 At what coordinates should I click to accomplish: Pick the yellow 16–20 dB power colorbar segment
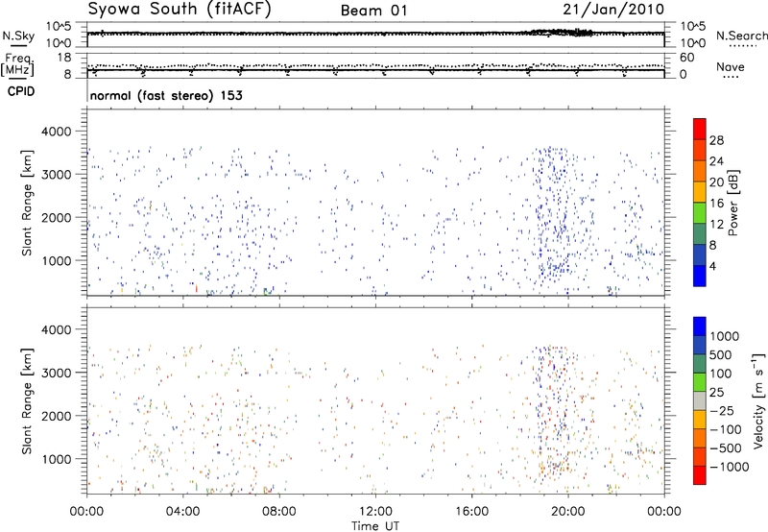[x=700, y=192]
